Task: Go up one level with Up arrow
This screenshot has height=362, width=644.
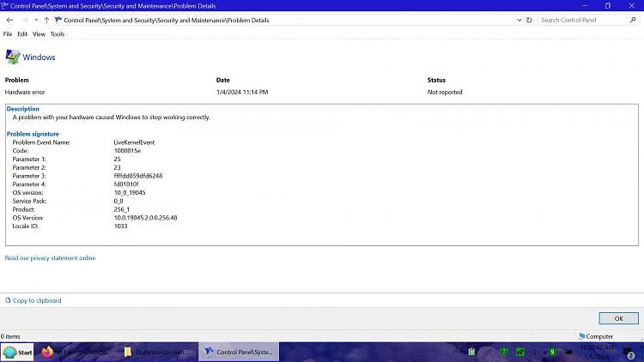Action: click(x=46, y=20)
